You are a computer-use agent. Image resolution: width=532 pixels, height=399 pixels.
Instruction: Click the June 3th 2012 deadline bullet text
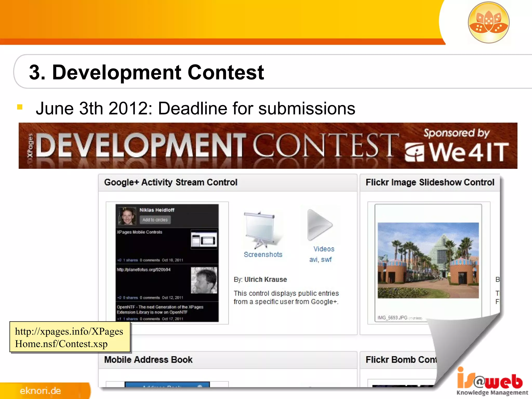click(x=195, y=108)
